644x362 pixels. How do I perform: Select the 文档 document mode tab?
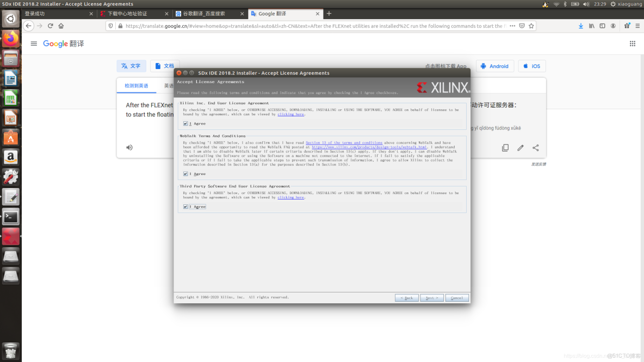165,66
